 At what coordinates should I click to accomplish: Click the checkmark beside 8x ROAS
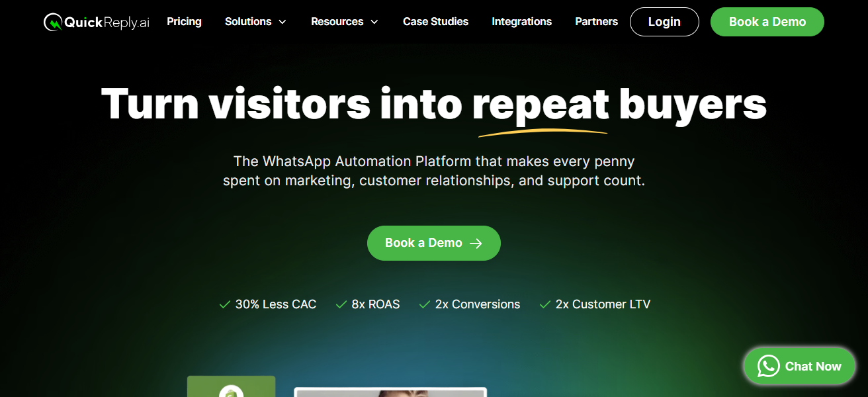coord(341,304)
